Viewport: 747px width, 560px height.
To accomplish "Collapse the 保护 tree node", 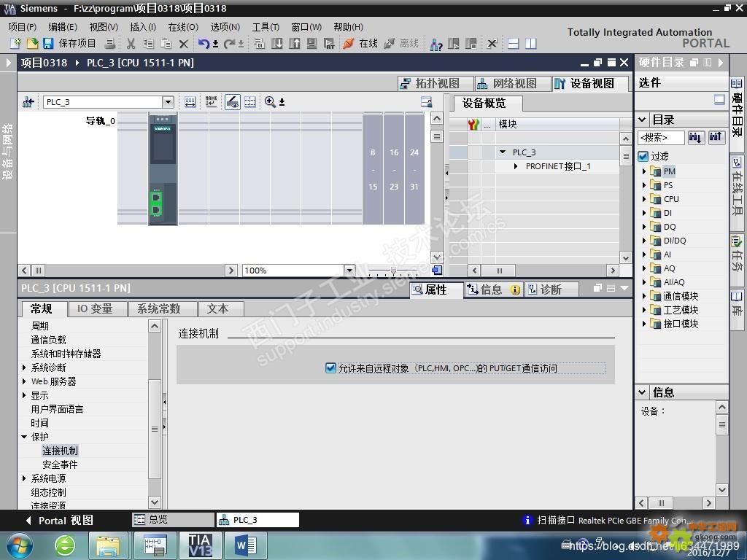I will point(24,437).
